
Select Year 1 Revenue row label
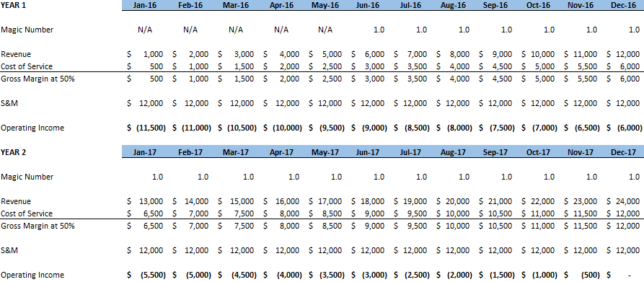[x=16, y=54]
